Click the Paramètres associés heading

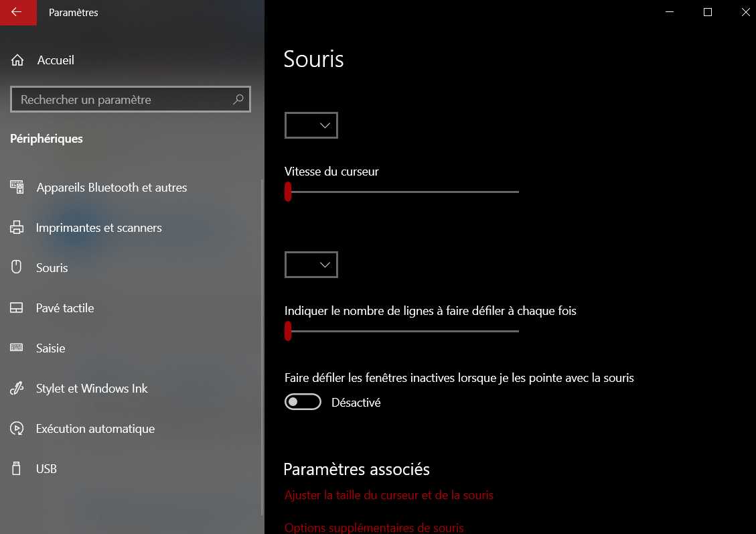(x=356, y=469)
